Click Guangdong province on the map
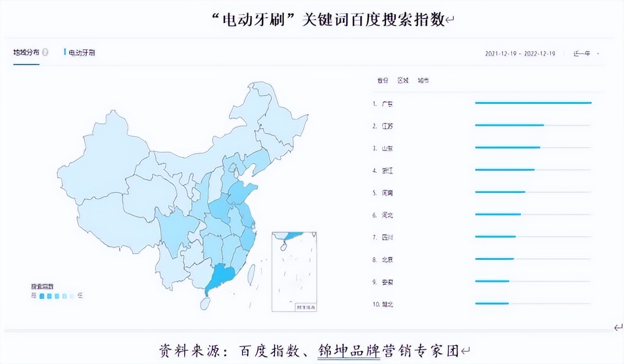 (221, 277)
